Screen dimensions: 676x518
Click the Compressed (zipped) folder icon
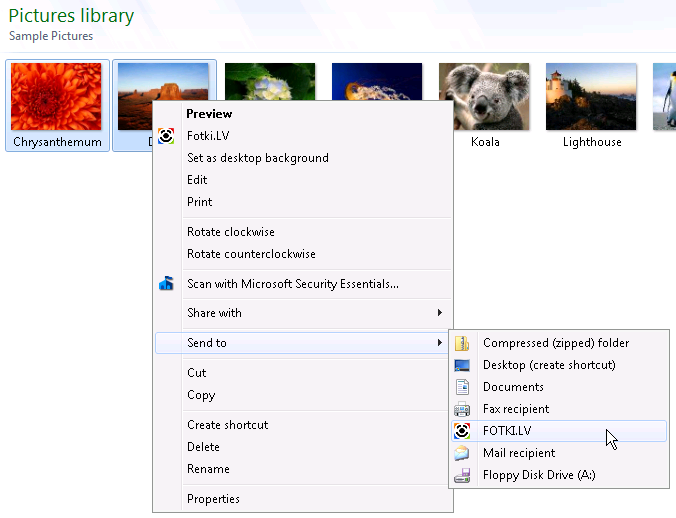tap(462, 343)
